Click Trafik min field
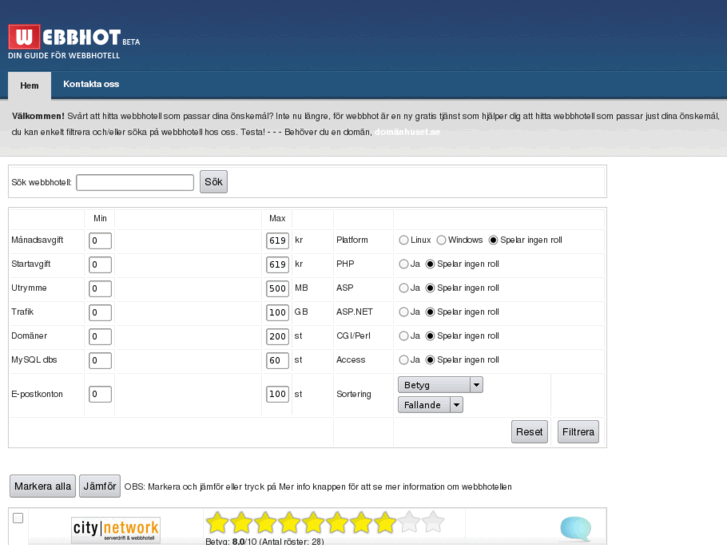The height and width of the screenshot is (545, 727). pyautogui.click(x=100, y=312)
